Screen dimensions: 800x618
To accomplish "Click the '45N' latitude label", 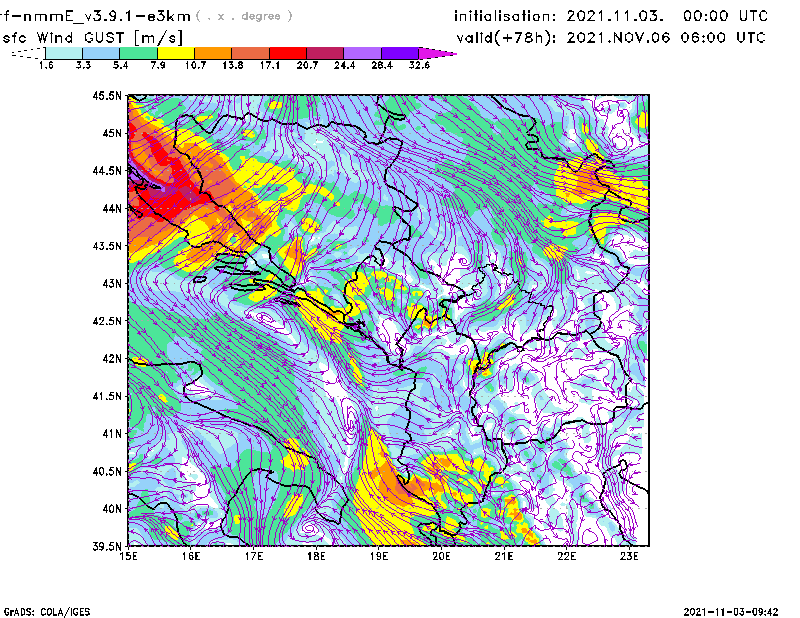I will point(112,133).
